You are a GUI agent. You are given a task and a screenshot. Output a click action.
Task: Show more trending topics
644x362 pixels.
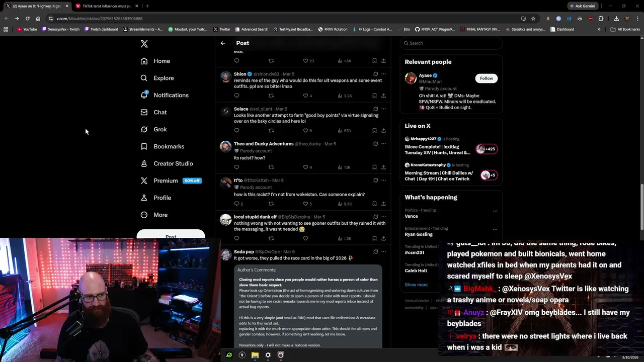[x=416, y=285]
